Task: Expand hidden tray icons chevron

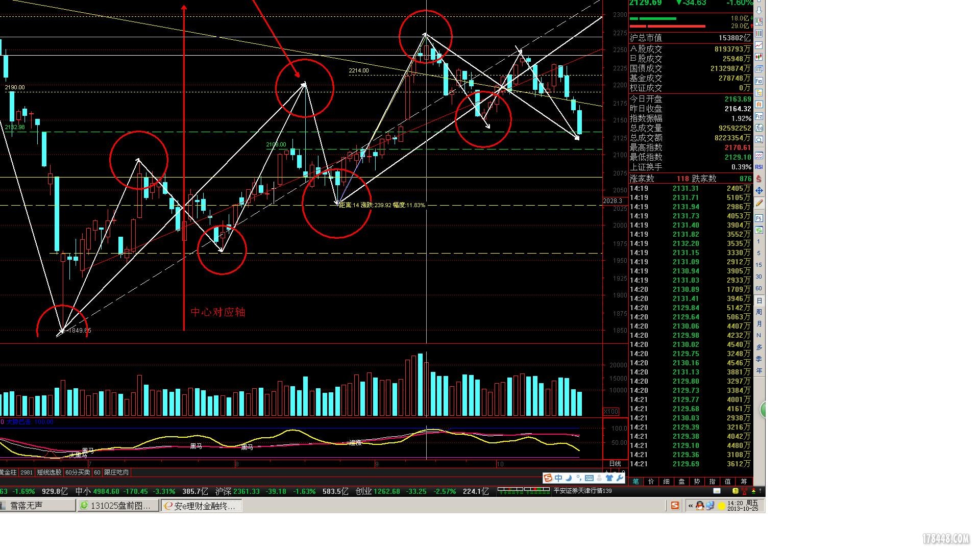Action: click(691, 506)
